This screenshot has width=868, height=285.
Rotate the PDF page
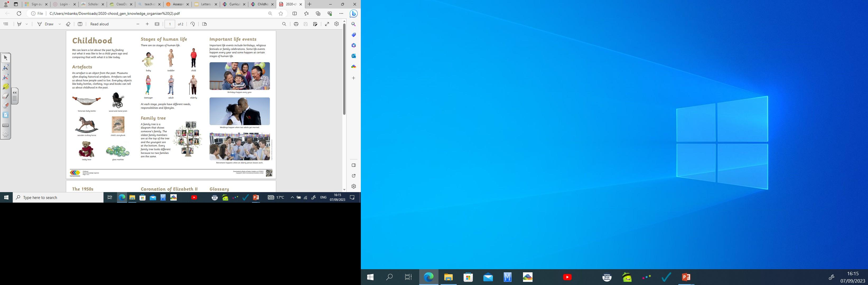192,24
